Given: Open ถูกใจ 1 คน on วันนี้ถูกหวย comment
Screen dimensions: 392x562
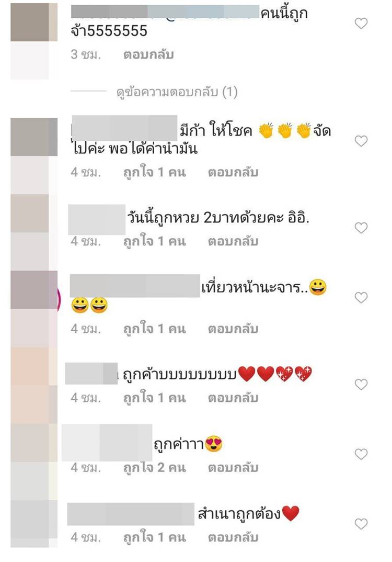Looking at the screenshot, I should tap(155, 242).
